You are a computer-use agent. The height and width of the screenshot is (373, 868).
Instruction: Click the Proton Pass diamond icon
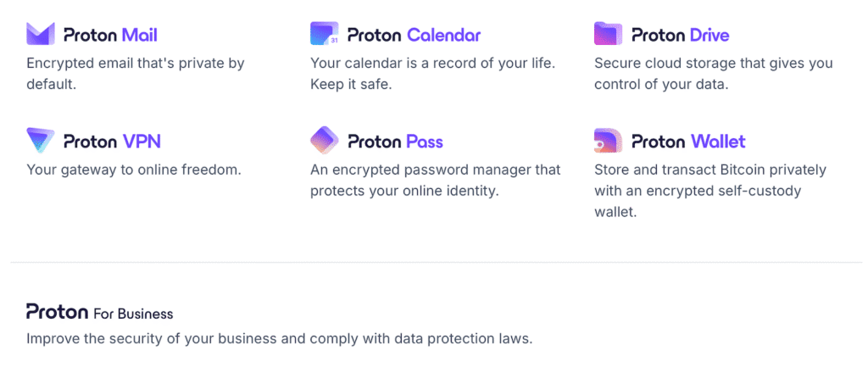click(x=325, y=141)
